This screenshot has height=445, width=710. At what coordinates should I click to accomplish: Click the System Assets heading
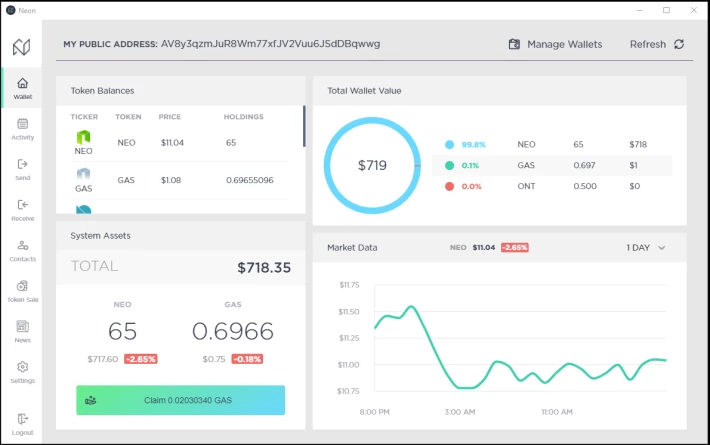pos(100,235)
